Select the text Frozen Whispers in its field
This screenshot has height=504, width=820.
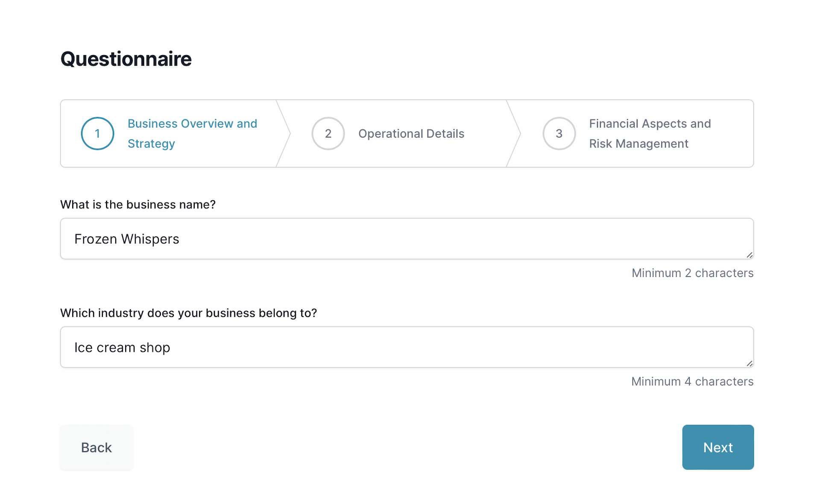coord(126,239)
